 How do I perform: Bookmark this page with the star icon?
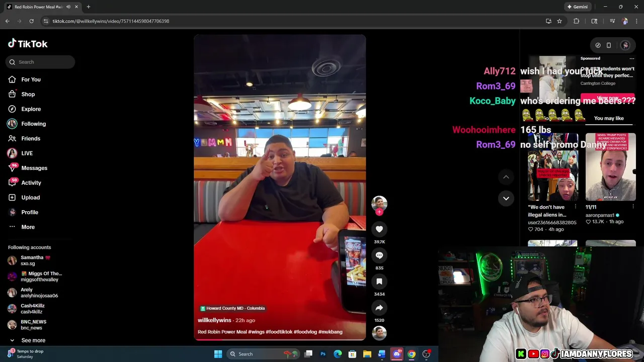[559, 21]
